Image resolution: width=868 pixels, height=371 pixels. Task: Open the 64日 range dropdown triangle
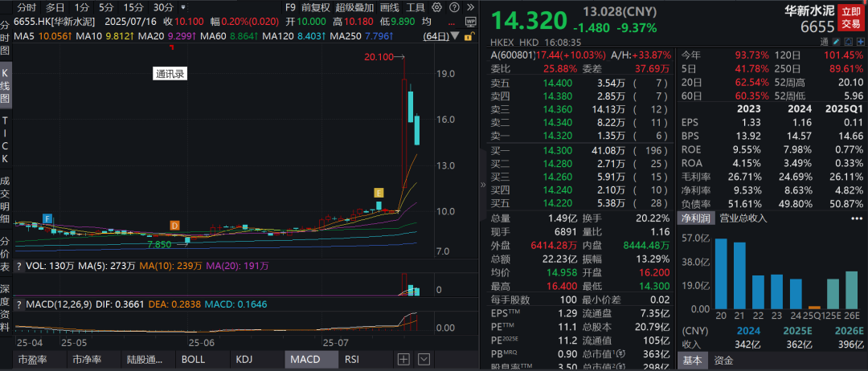(x=456, y=36)
